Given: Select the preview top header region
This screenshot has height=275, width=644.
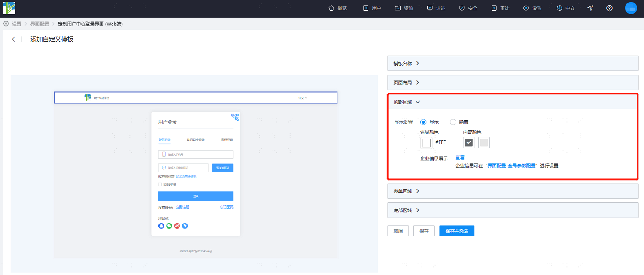Looking at the screenshot, I should pos(196,98).
